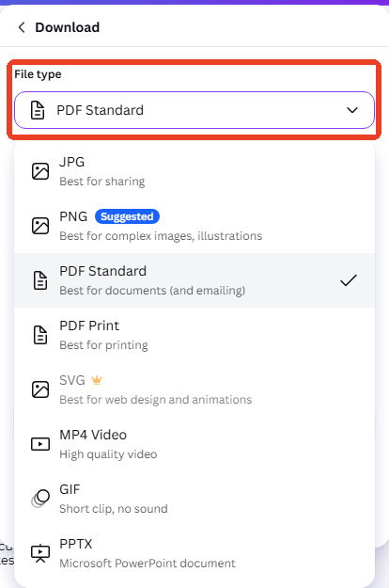Screen dimensions: 389x588
Task: Click the JPG image icon
Action: pyautogui.click(x=40, y=171)
